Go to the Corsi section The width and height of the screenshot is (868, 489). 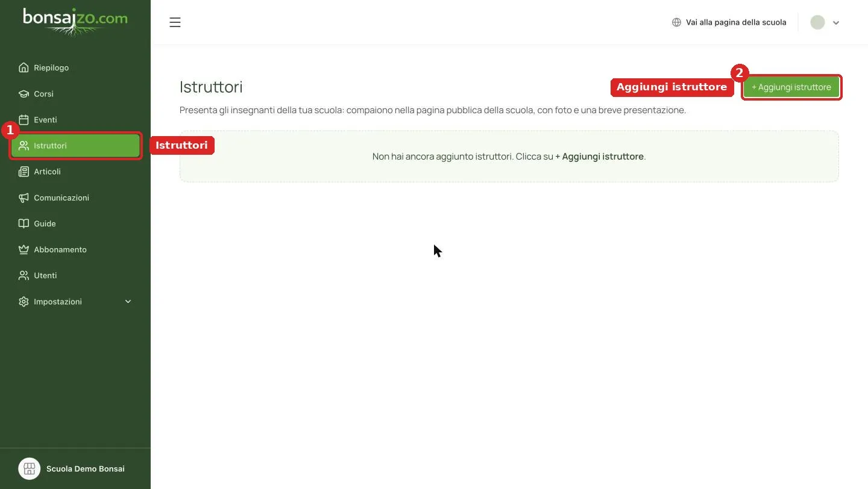click(75, 93)
